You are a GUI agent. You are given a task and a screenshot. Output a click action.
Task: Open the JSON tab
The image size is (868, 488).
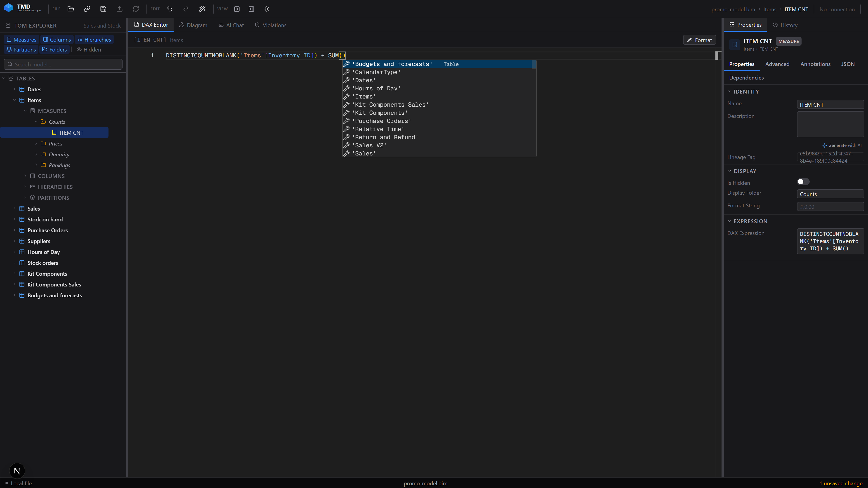point(848,64)
